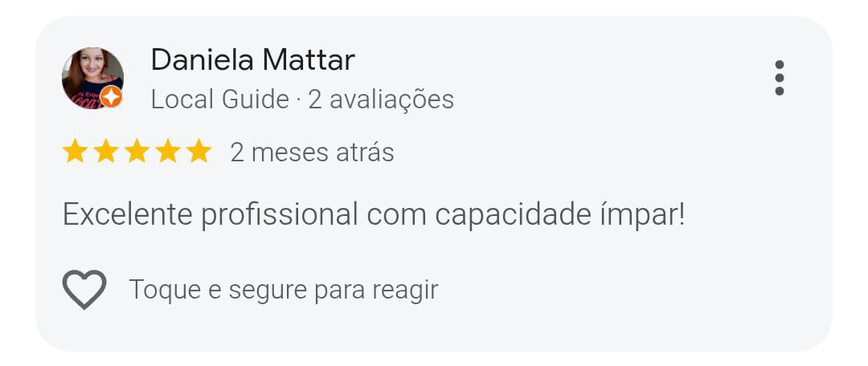
Task: Click the word "Excelente" in the review
Action: [x=127, y=214]
